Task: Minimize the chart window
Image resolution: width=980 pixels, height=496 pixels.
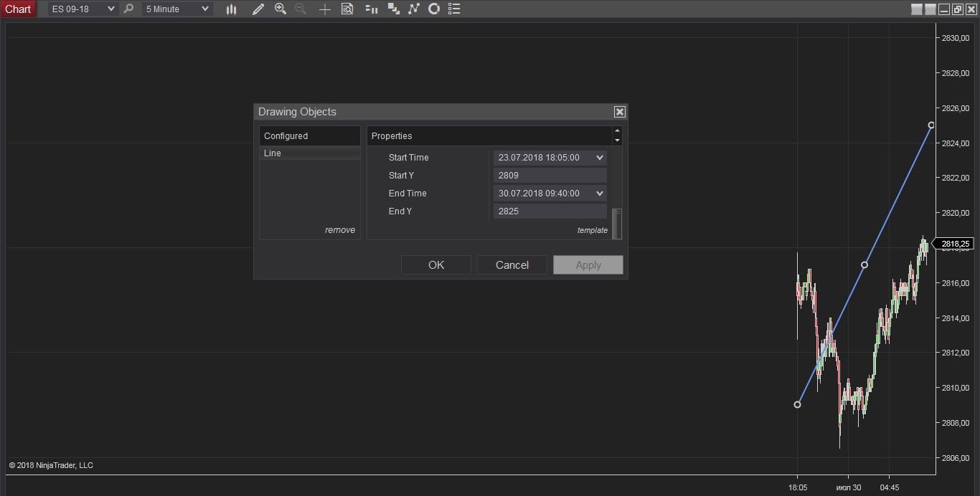Action: click(944, 9)
